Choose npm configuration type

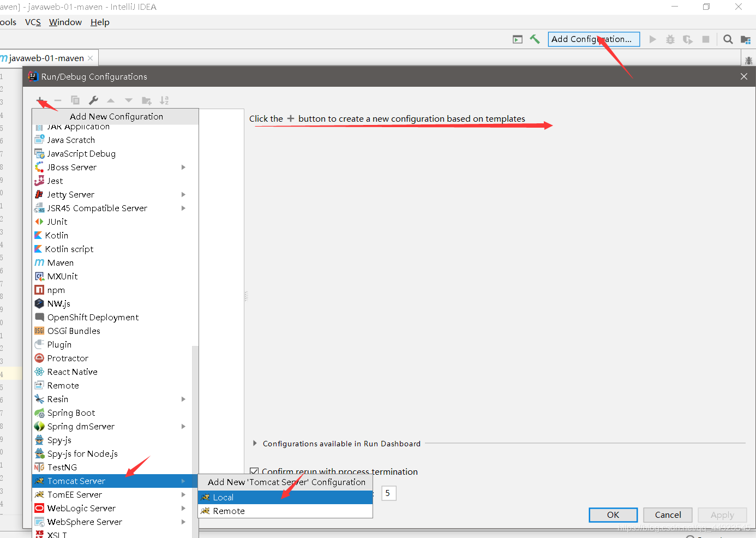pos(115,290)
